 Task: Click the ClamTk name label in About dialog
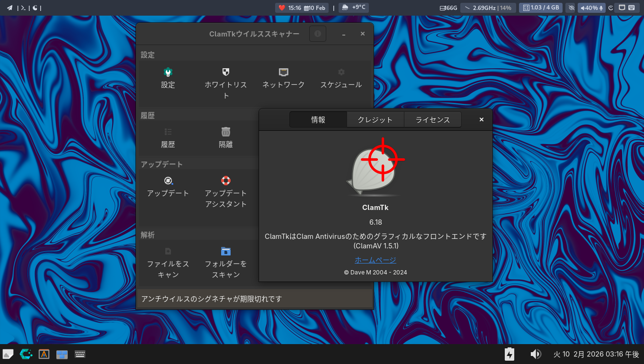point(376,208)
